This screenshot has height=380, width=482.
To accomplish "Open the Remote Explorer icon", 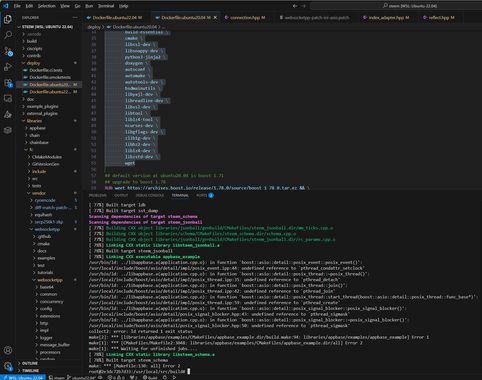I will pyautogui.click(x=8, y=98).
